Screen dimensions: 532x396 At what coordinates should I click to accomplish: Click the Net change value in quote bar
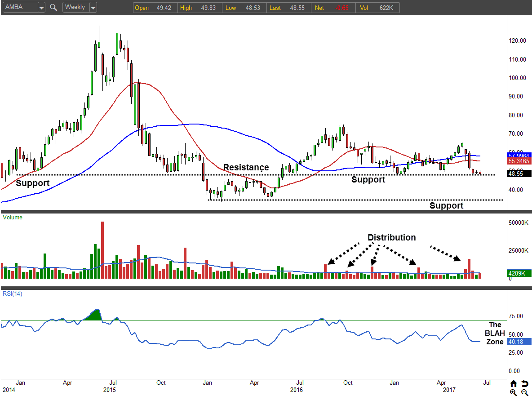pos(343,8)
